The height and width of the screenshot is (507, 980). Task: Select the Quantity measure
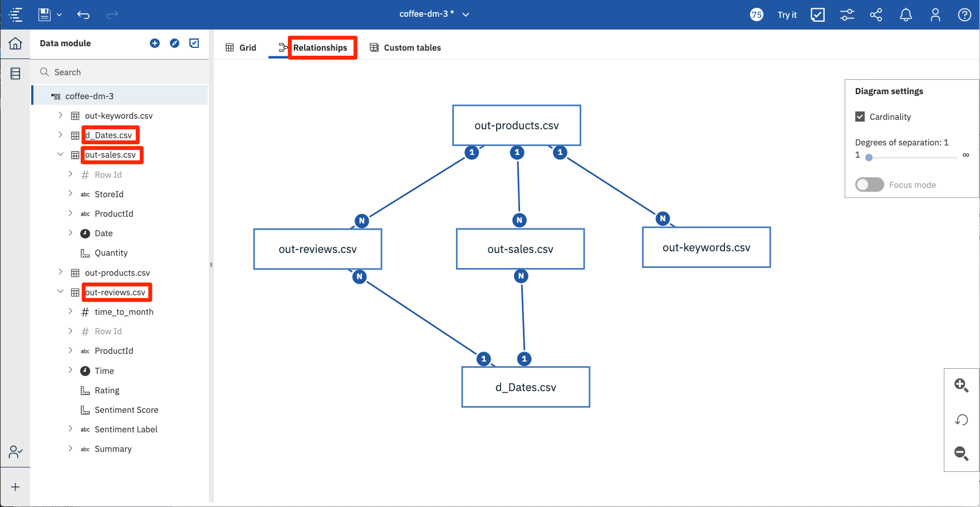click(111, 253)
